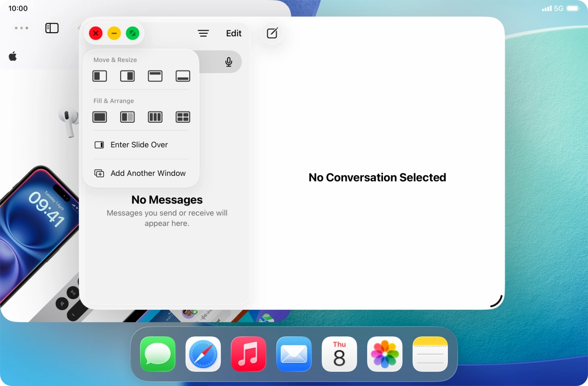Move the window to the bottom half
The height and width of the screenshot is (386, 588).
183,76
